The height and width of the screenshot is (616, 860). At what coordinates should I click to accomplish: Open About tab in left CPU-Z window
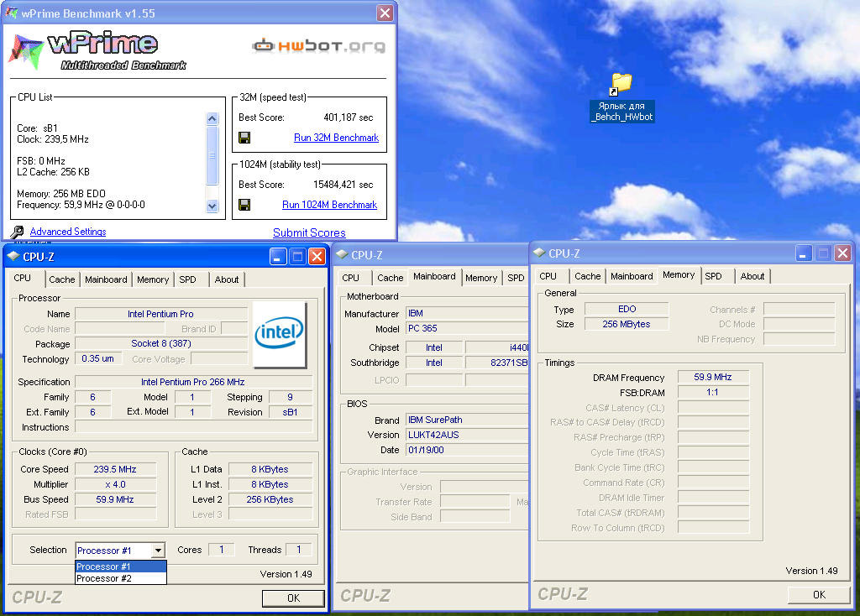[227, 279]
